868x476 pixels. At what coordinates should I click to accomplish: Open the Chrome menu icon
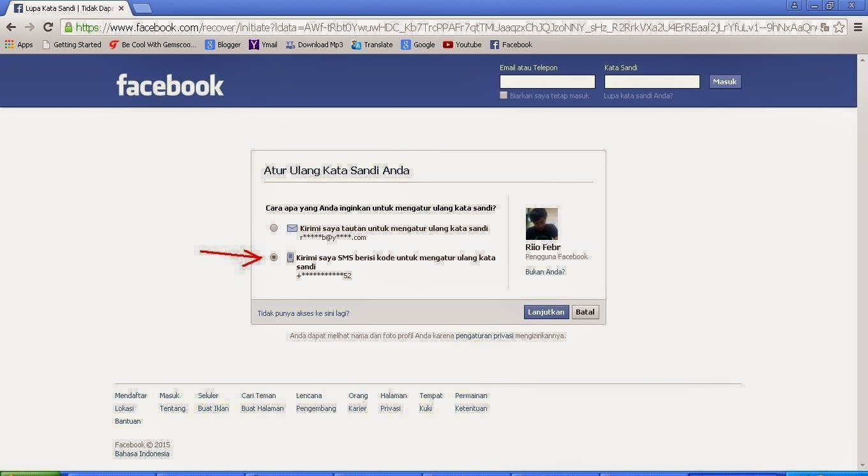(857, 27)
